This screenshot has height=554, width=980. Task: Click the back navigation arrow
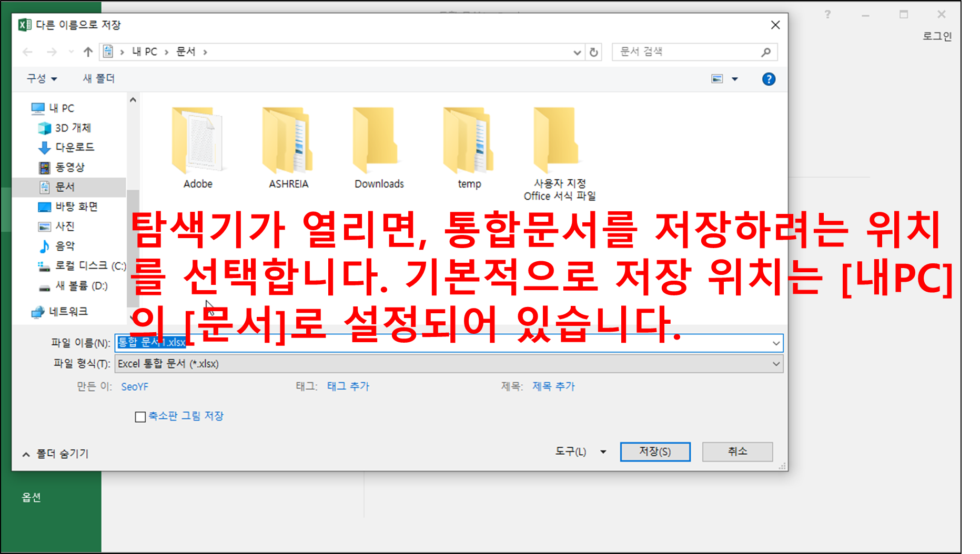pos(27,52)
